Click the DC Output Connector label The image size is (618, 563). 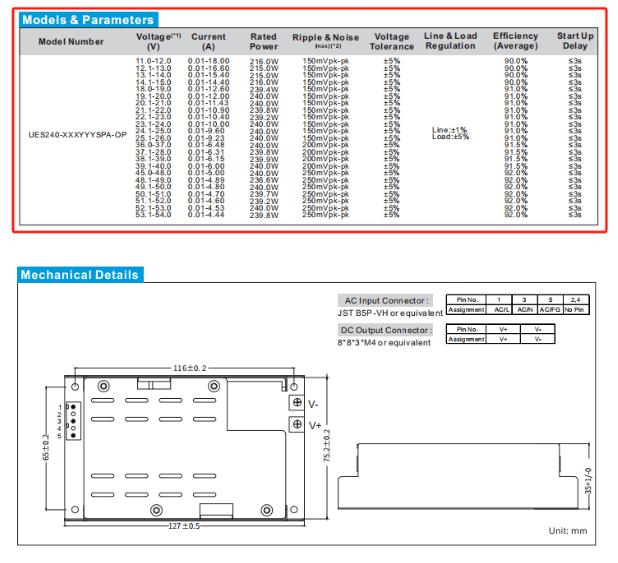tap(387, 330)
